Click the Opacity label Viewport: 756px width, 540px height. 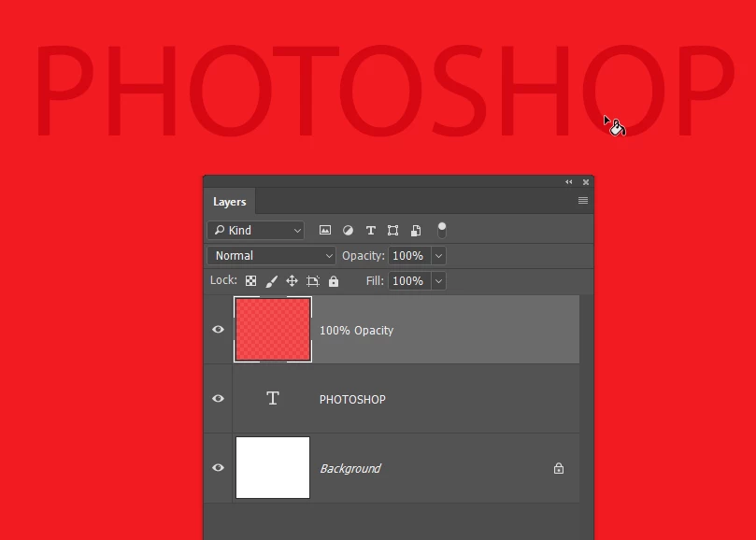point(364,256)
